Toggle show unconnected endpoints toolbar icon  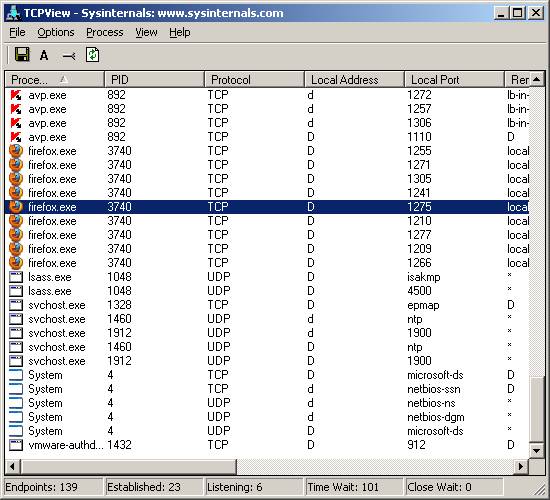[x=69, y=55]
